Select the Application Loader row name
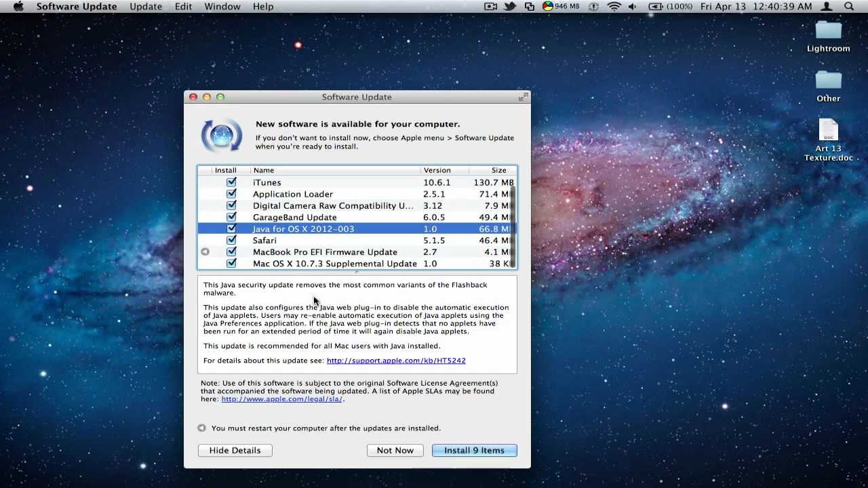Screen dimensions: 868x488 293,194
